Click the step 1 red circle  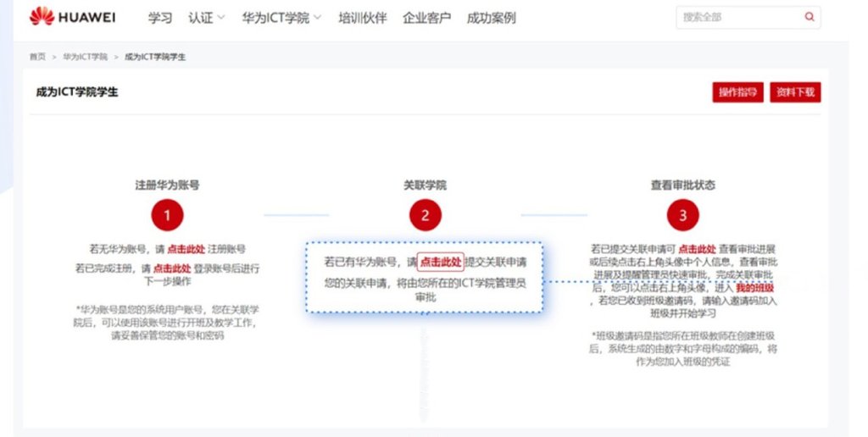167,215
